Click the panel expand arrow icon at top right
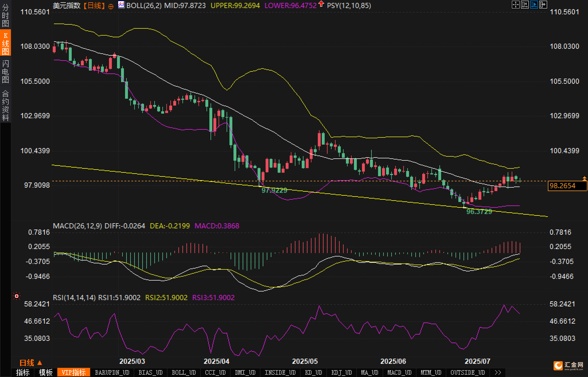588x377 pixels. click(x=543, y=5)
